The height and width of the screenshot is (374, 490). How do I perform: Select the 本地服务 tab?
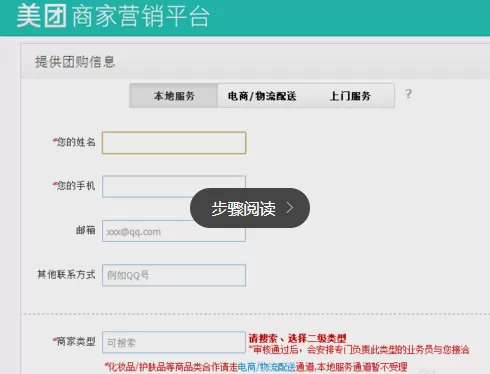(x=174, y=96)
